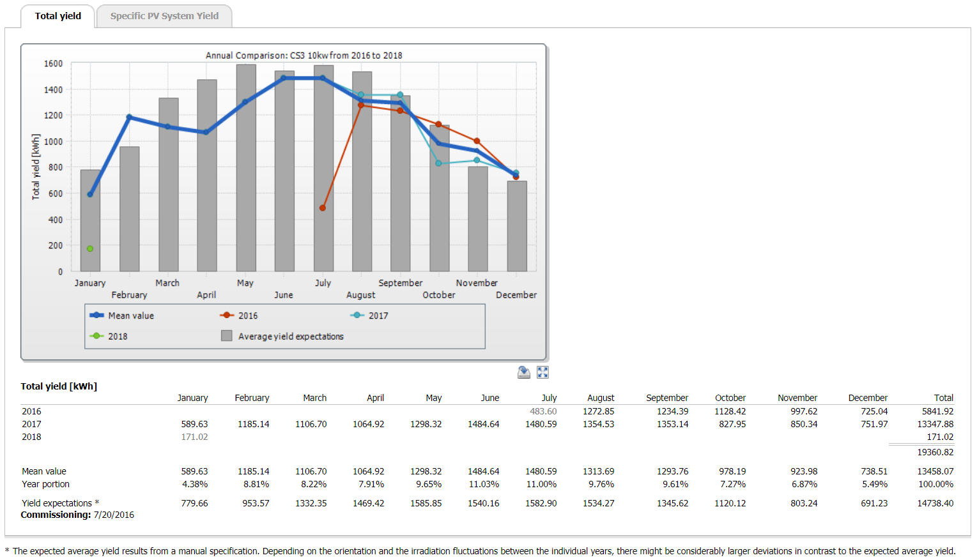The width and height of the screenshot is (977, 560).
Task: Click the September axis label in chart
Action: tap(401, 283)
